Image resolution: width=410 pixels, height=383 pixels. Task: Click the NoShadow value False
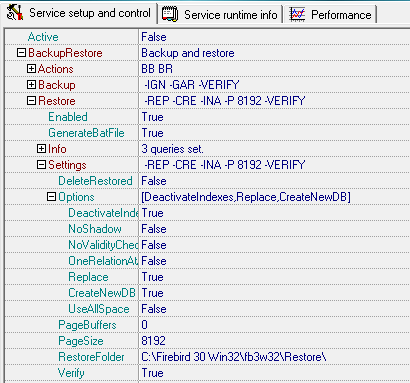pyautogui.click(x=154, y=229)
